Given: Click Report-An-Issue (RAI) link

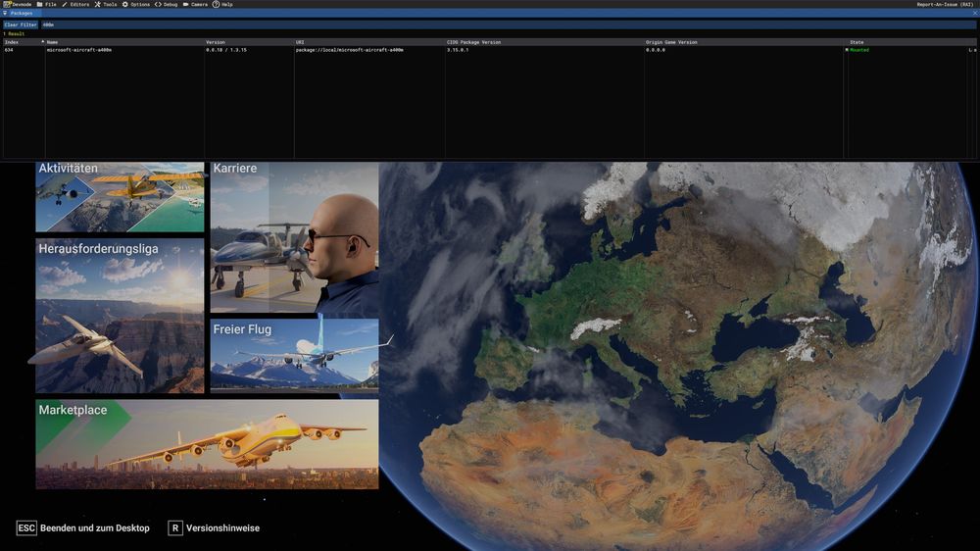Looking at the screenshot, I should (x=945, y=4).
